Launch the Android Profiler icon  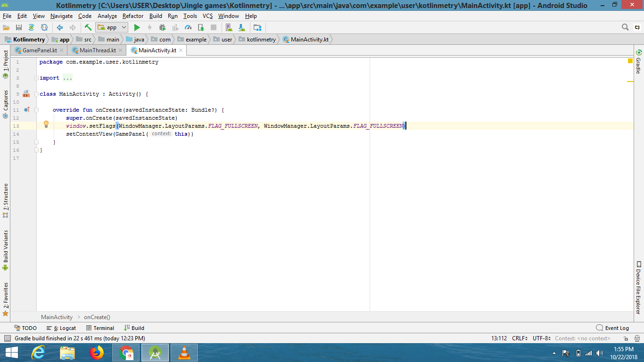pyautogui.click(x=188, y=27)
